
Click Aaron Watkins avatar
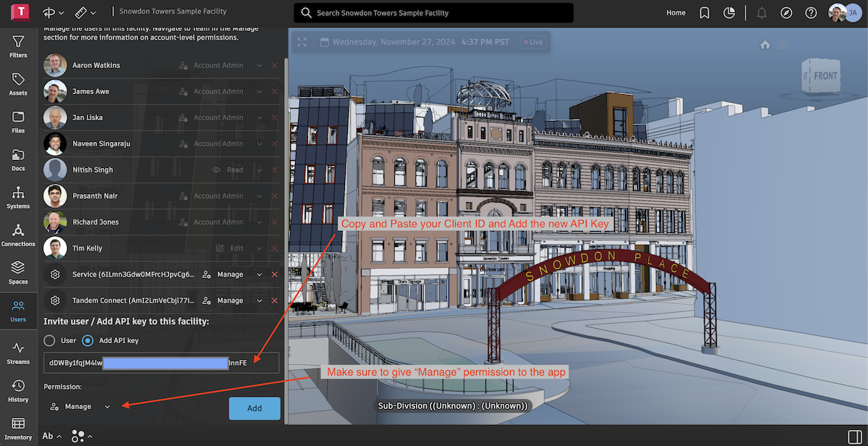coord(55,65)
